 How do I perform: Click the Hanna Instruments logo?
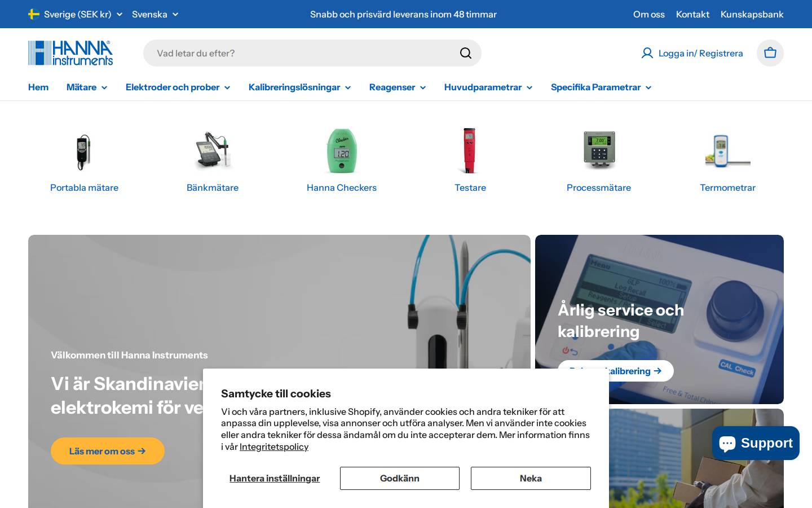70,53
